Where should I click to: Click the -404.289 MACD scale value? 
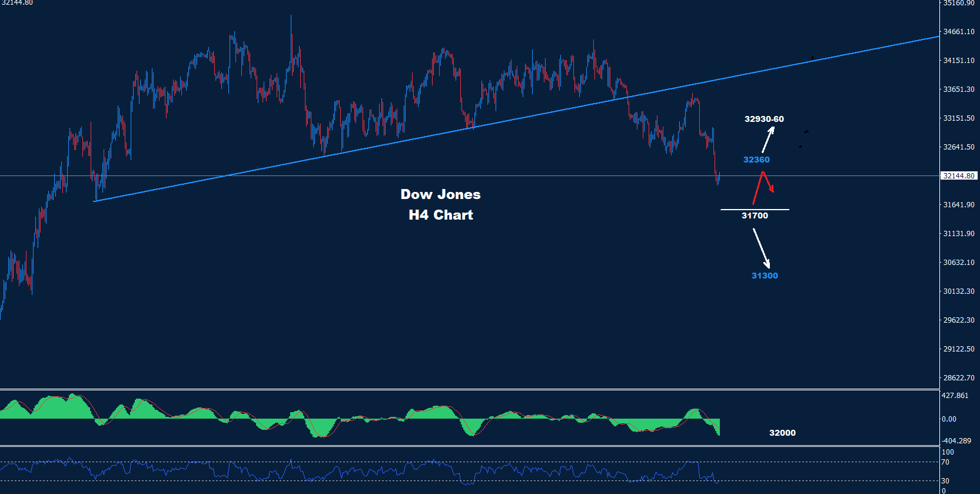[956, 440]
